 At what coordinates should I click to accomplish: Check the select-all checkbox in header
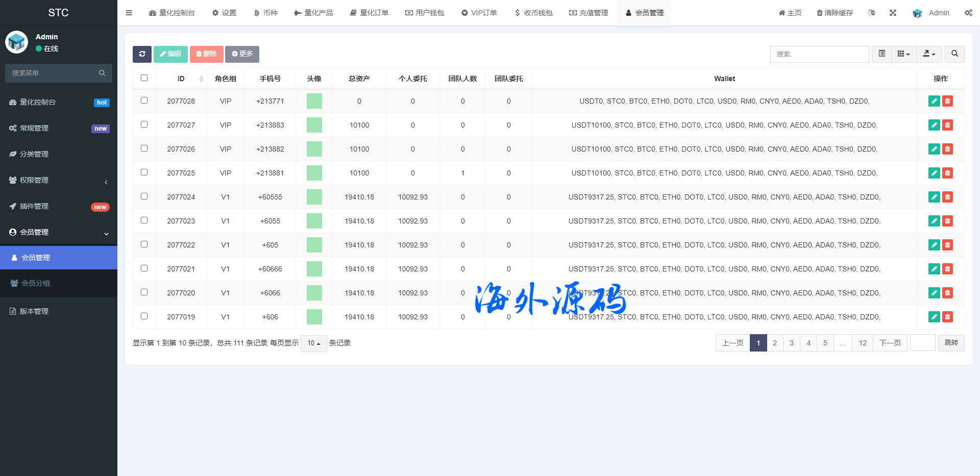[x=144, y=78]
